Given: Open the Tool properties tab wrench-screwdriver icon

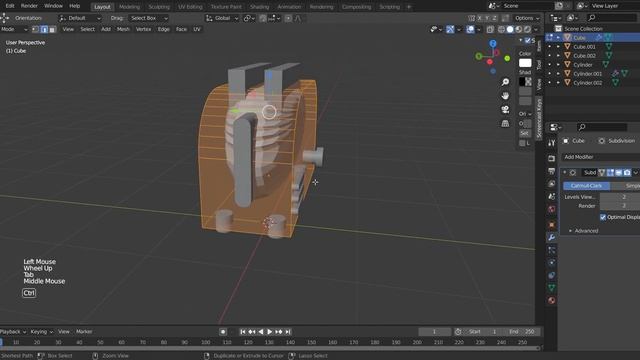Looking at the screenshot, I should [551, 143].
